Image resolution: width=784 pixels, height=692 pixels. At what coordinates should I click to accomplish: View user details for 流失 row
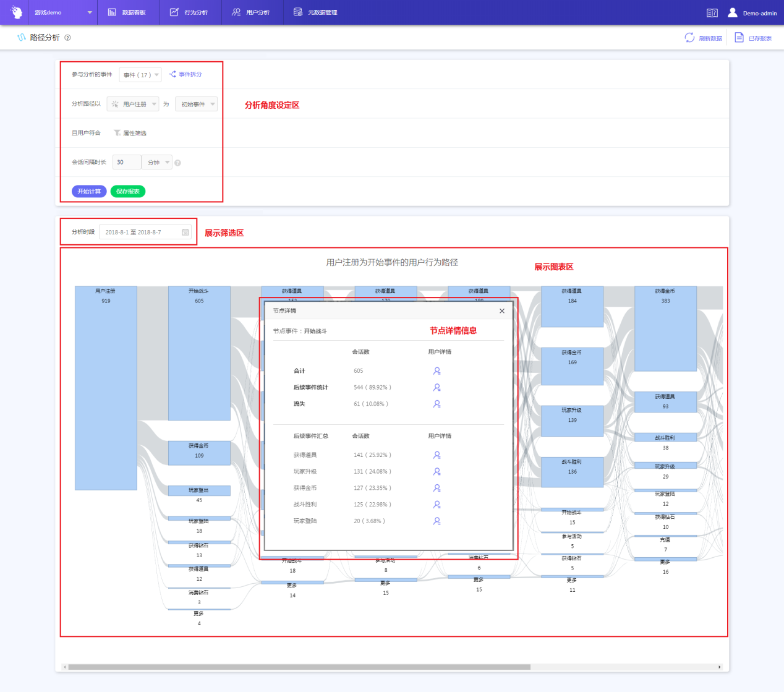pyautogui.click(x=437, y=404)
